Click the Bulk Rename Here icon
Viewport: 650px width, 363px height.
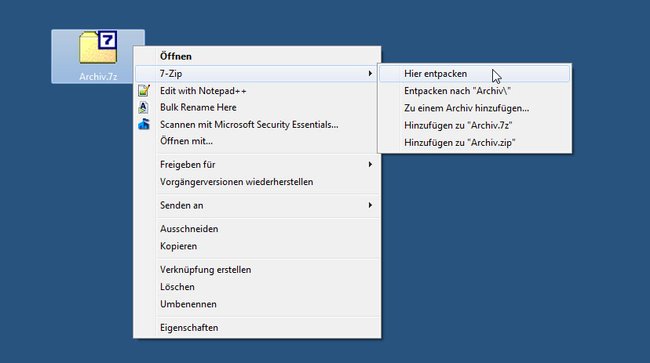pyautogui.click(x=143, y=107)
